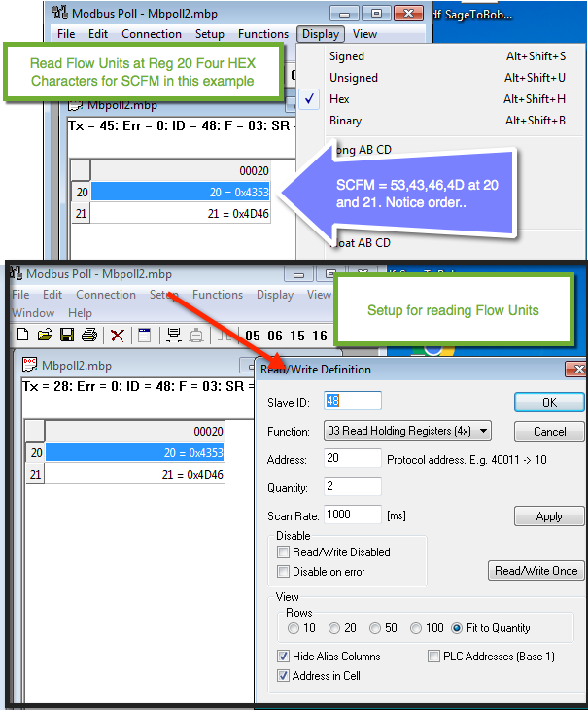
Task: Click the 15 function toolbar button
Action: click(297, 336)
